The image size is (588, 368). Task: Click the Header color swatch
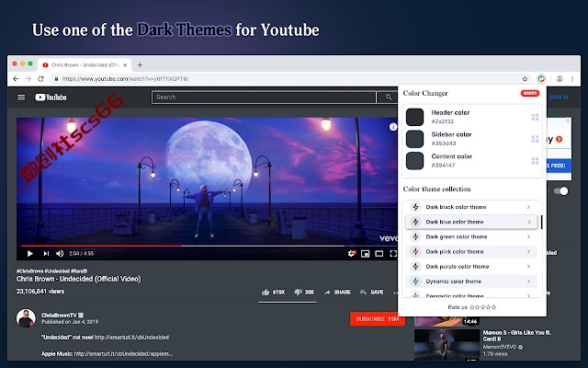coord(414,117)
